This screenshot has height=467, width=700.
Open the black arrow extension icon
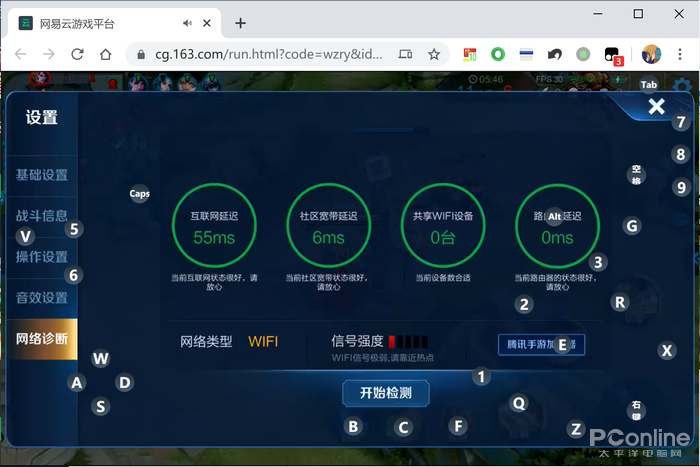[x=554, y=54]
